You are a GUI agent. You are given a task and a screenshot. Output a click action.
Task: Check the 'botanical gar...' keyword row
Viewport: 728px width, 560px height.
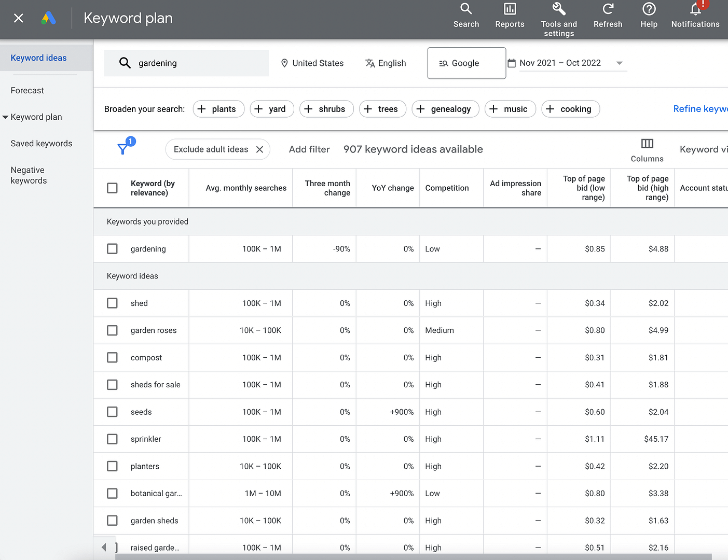(x=112, y=493)
